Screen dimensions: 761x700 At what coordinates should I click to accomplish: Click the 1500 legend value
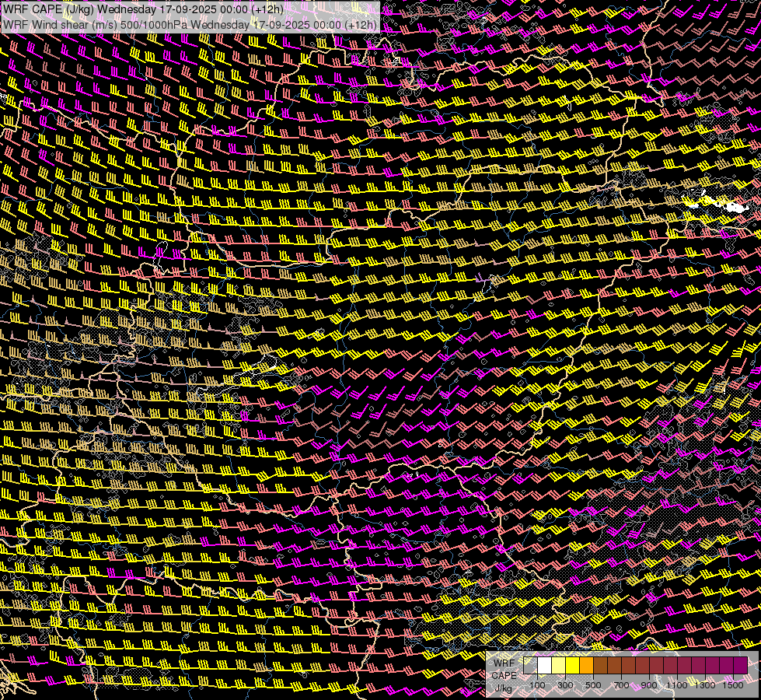point(733,685)
